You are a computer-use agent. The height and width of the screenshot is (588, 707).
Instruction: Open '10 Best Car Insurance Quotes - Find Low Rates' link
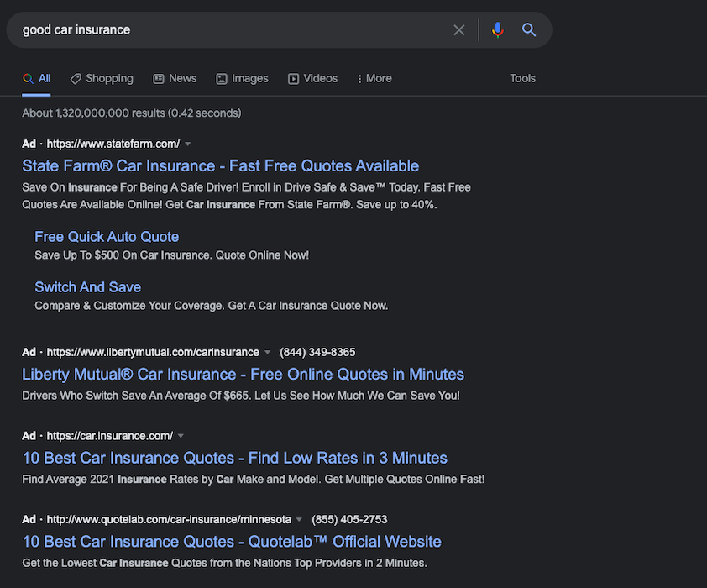[235, 458]
